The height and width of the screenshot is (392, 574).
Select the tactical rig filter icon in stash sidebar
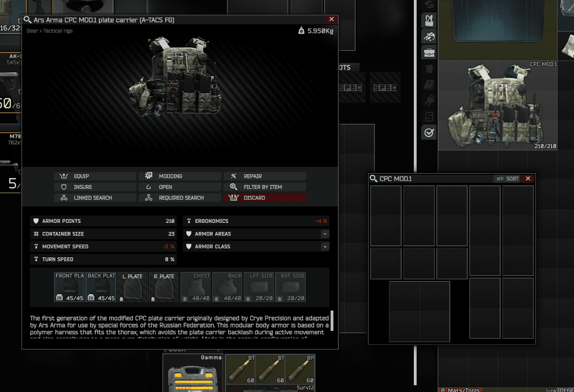(x=429, y=20)
